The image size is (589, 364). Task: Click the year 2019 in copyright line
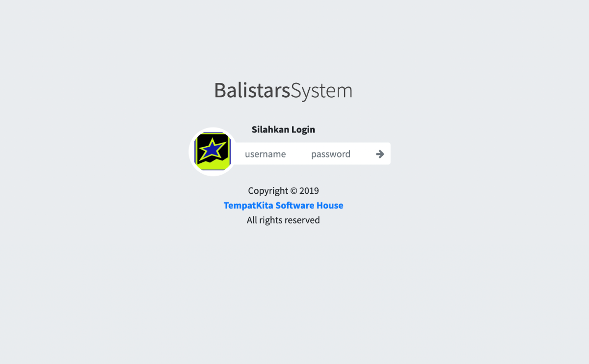[309, 191]
